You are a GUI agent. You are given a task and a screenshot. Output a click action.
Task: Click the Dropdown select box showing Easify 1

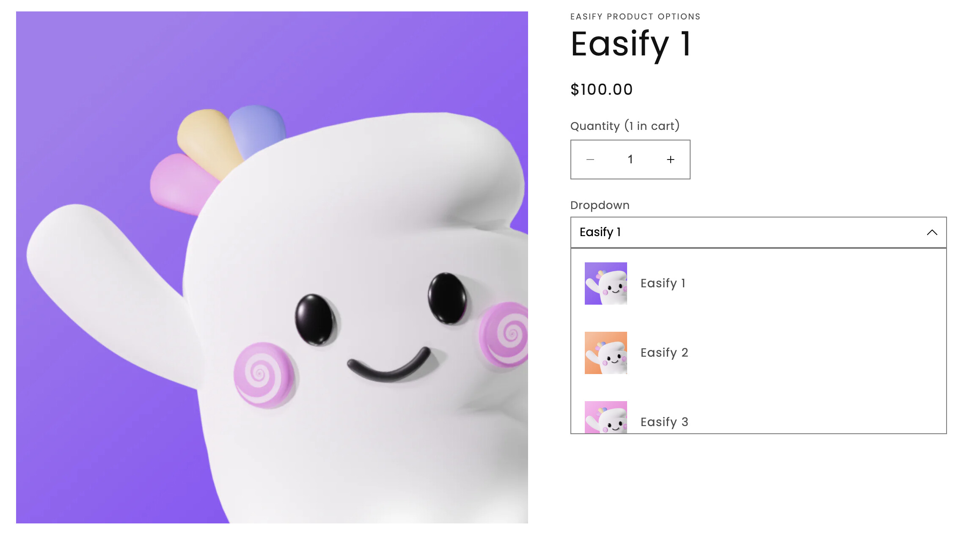pyautogui.click(x=759, y=232)
